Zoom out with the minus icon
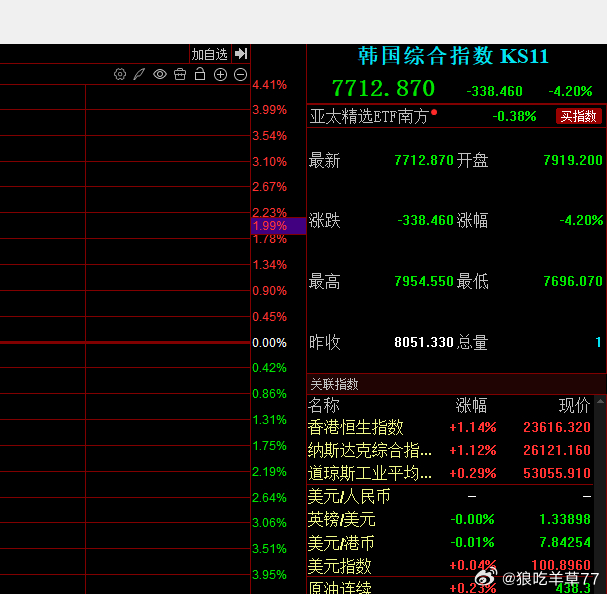The width and height of the screenshot is (607, 594). pos(240,74)
